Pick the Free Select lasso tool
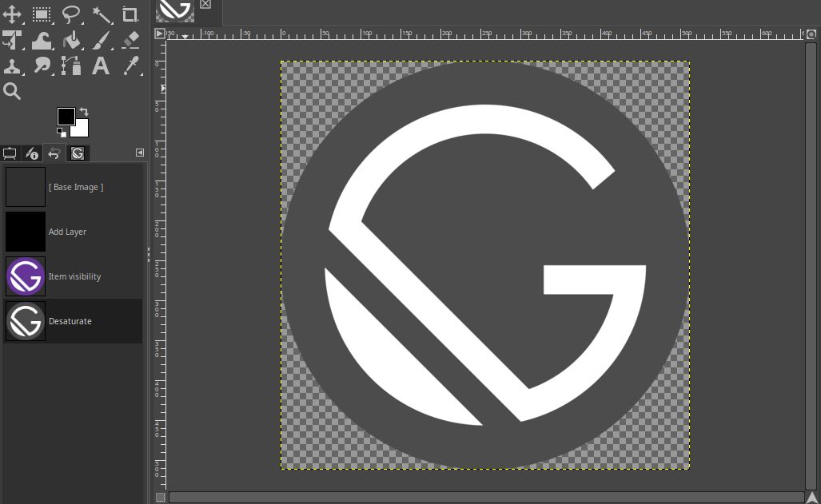The height and width of the screenshot is (504, 821). pyautogui.click(x=71, y=14)
